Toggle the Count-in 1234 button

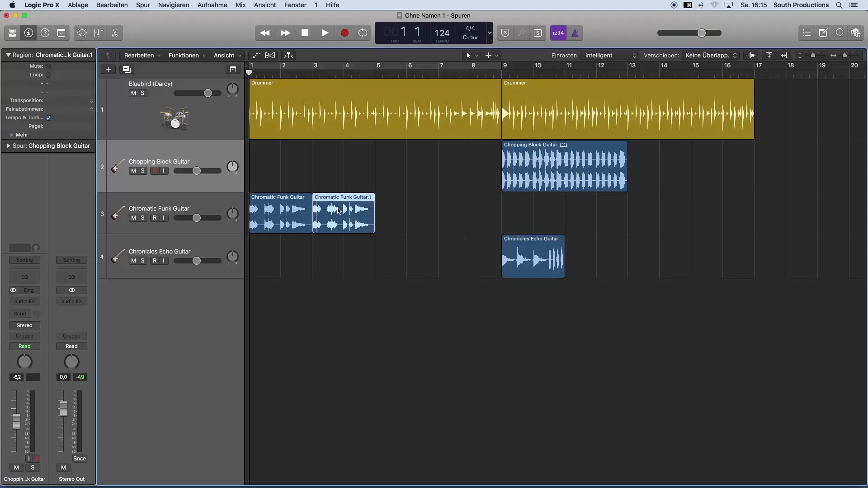(x=558, y=33)
